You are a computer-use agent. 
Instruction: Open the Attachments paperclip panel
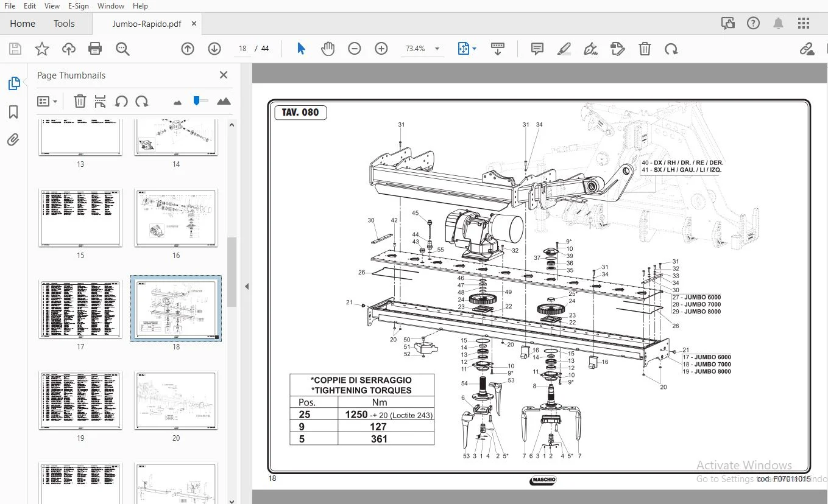coord(13,140)
